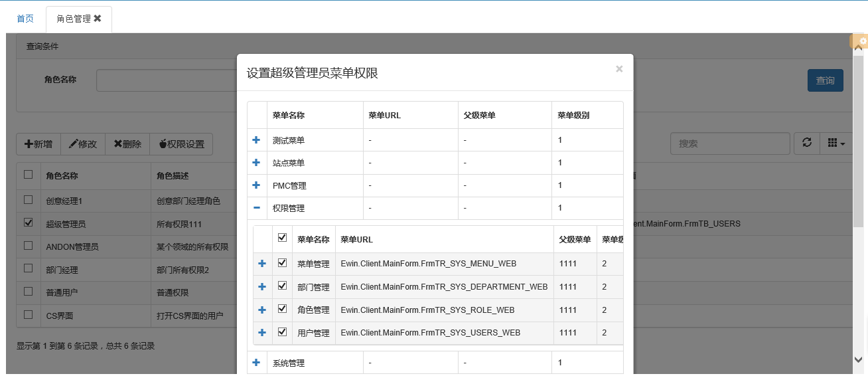Click the FrmTR_SYS_DEPARTMENT_WEB URL cell
The height and width of the screenshot is (378, 868).
coord(444,287)
